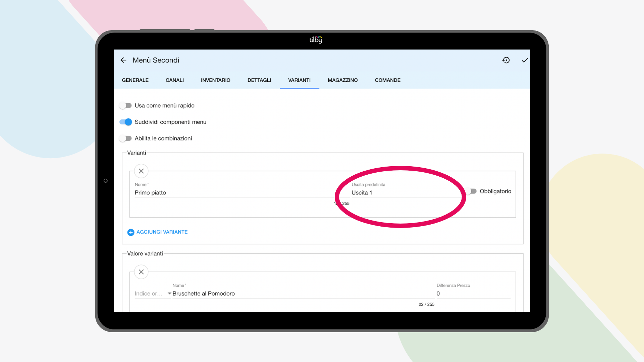Screen dimensions: 644x362
Task: Click the add AGGIUNGI VARIANTE plus icon
Action: click(131, 232)
